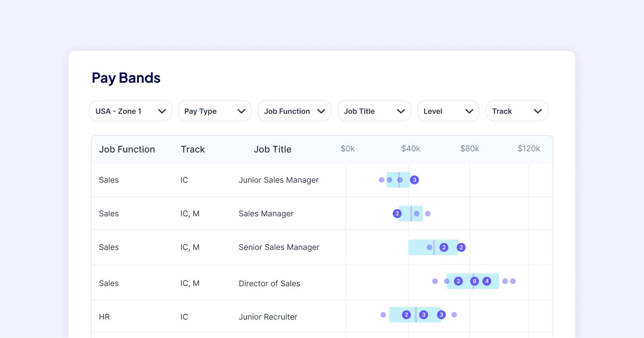Expand the Level filter

[x=448, y=111]
